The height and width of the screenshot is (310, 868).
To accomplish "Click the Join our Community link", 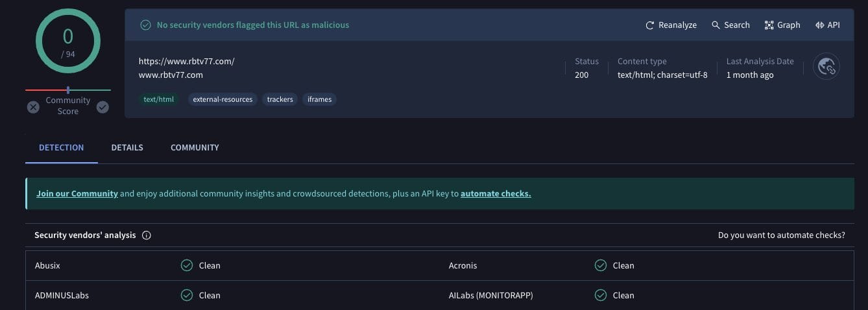I will 77,194.
